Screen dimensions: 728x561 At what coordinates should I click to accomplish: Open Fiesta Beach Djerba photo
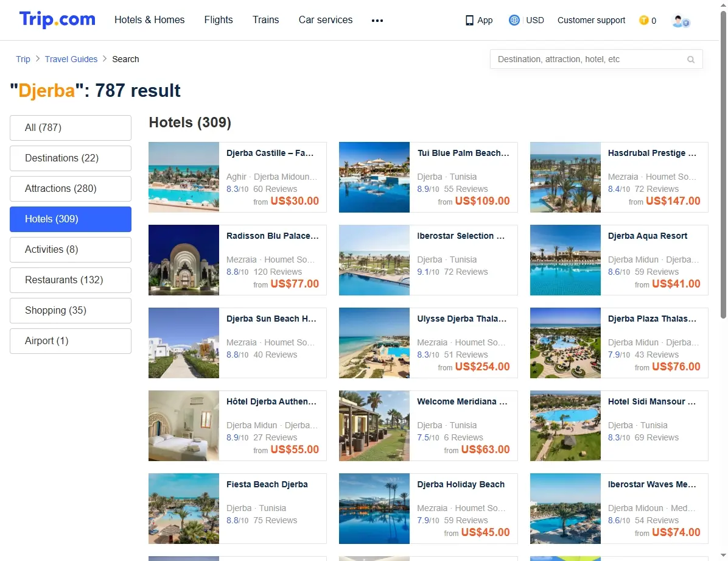[x=184, y=509]
